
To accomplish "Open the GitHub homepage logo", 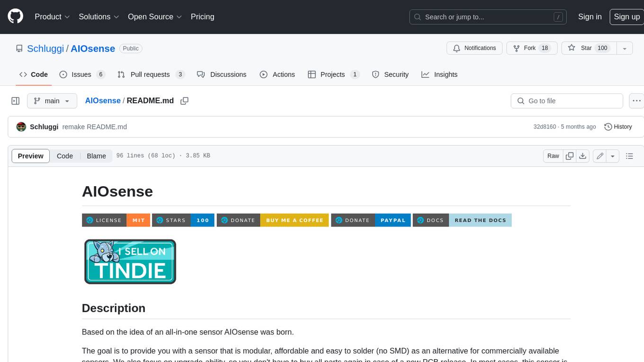I will tap(15, 17).
